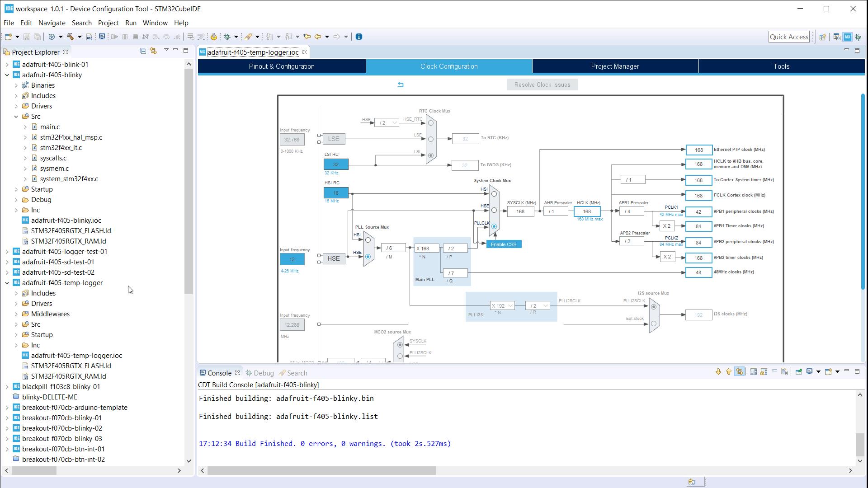Expand the adafruit-f405-blinky Startup folder
The height and width of the screenshot is (488, 868).
click(16, 188)
